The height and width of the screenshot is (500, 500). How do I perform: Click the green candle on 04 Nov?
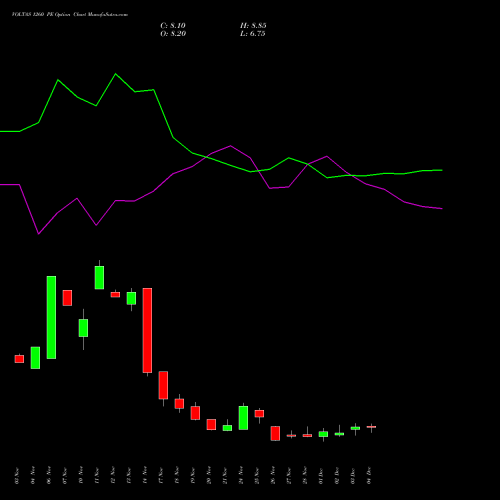click(35, 358)
